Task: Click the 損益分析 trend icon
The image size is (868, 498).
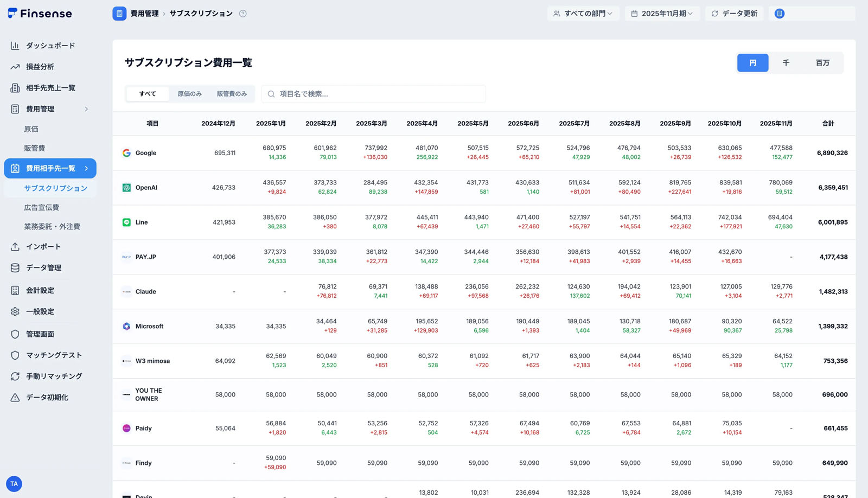Action: (x=15, y=67)
